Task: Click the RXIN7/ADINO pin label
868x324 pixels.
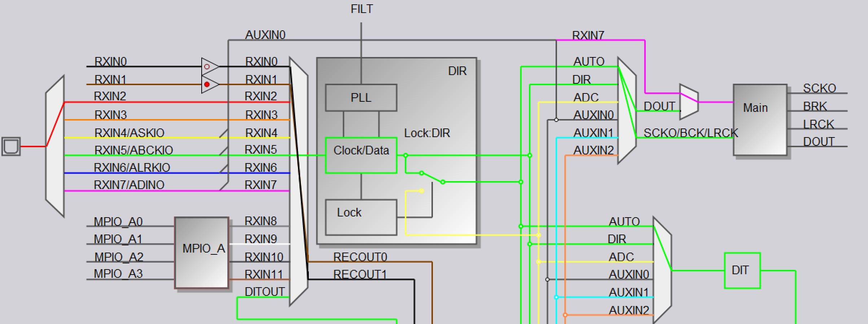Action: [x=129, y=185]
